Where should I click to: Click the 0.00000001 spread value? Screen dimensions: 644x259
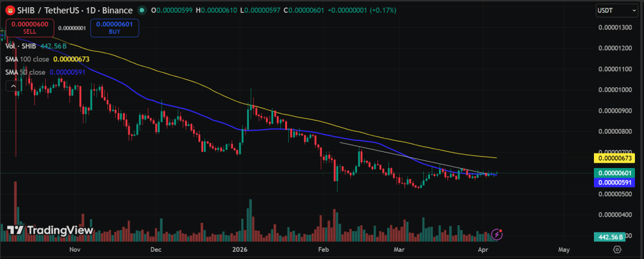coord(72,28)
